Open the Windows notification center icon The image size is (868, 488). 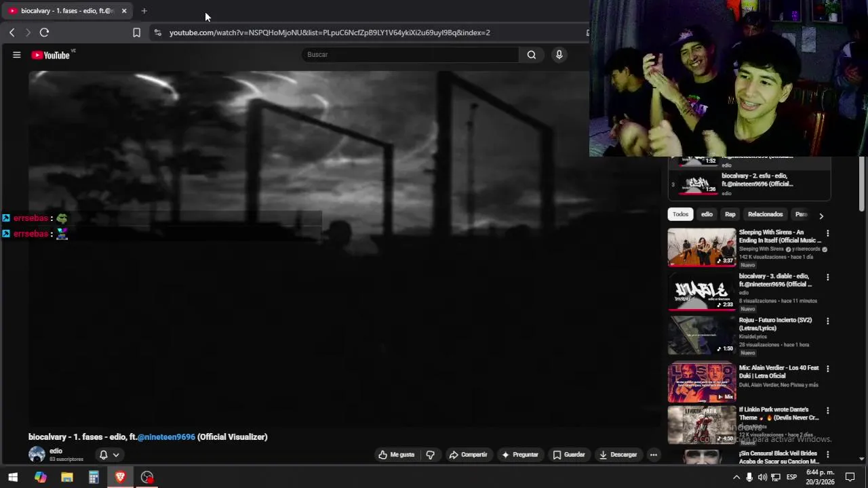tap(850, 477)
